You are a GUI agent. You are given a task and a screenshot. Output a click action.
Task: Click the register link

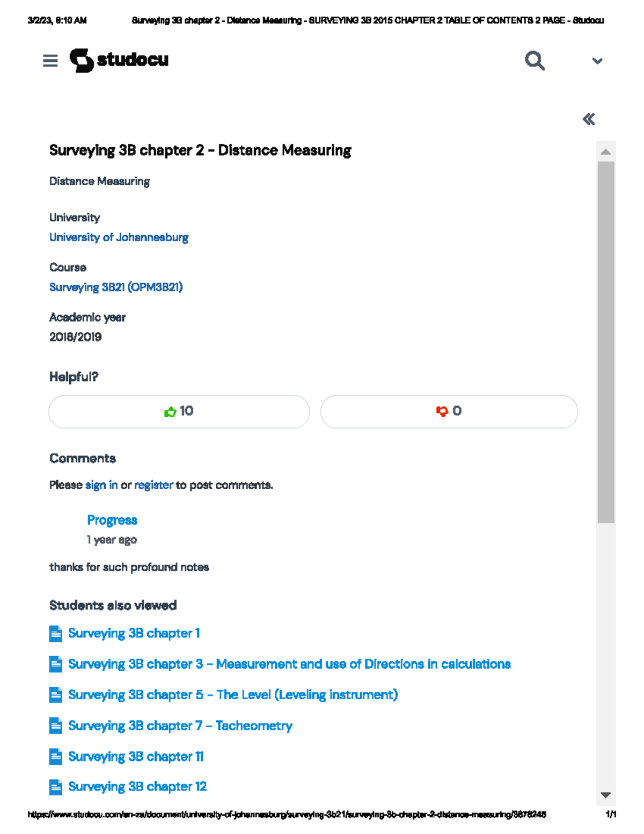(x=153, y=485)
